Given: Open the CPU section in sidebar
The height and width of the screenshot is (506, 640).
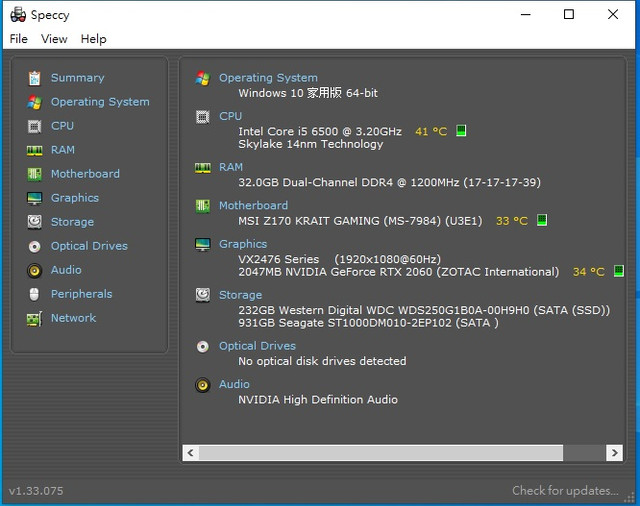Looking at the screenshot, I should point(62,126).
